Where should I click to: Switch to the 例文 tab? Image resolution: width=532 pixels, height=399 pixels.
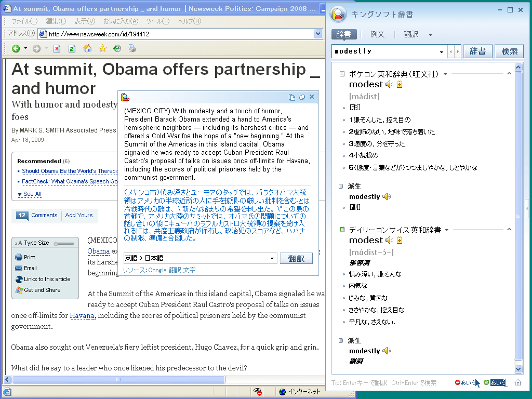point(377,34)
